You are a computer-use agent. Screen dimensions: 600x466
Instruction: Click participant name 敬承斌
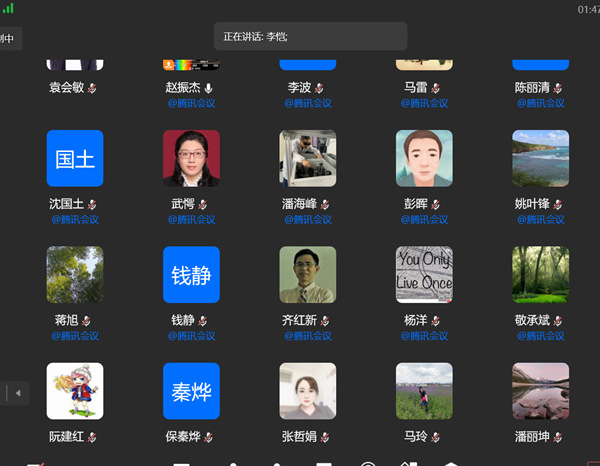coord(533,321)
